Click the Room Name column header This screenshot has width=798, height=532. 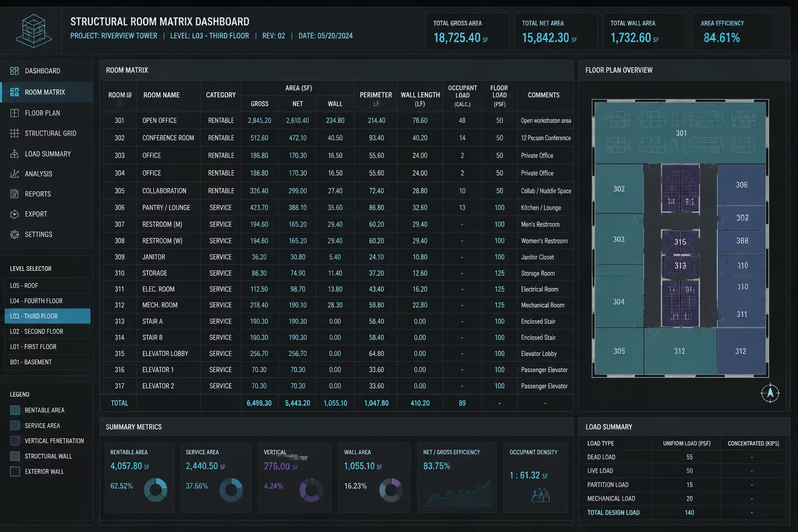[162, 95]
